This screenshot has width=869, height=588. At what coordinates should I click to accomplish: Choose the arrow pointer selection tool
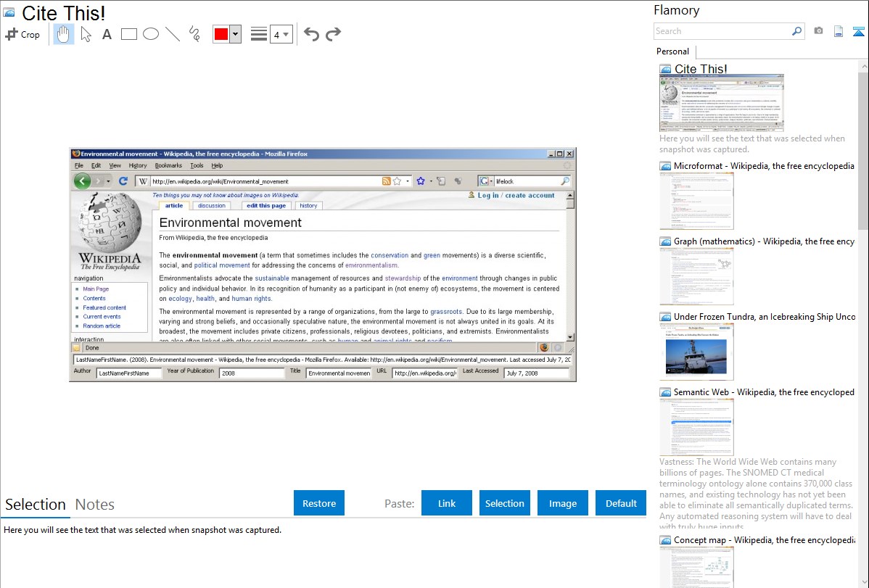(86, 34)
